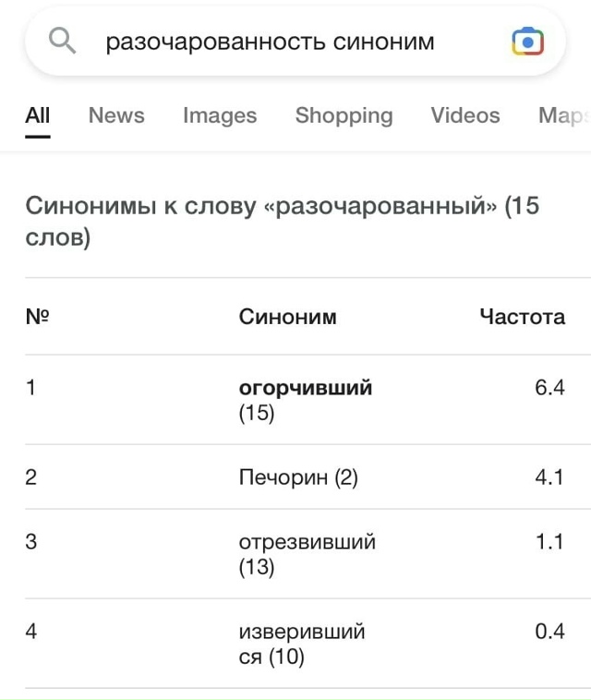Choose the synonym 'отрезвивший (13)'
Image resolution: width=591 pixels, height=700 pixels.
tap(307, 554)
